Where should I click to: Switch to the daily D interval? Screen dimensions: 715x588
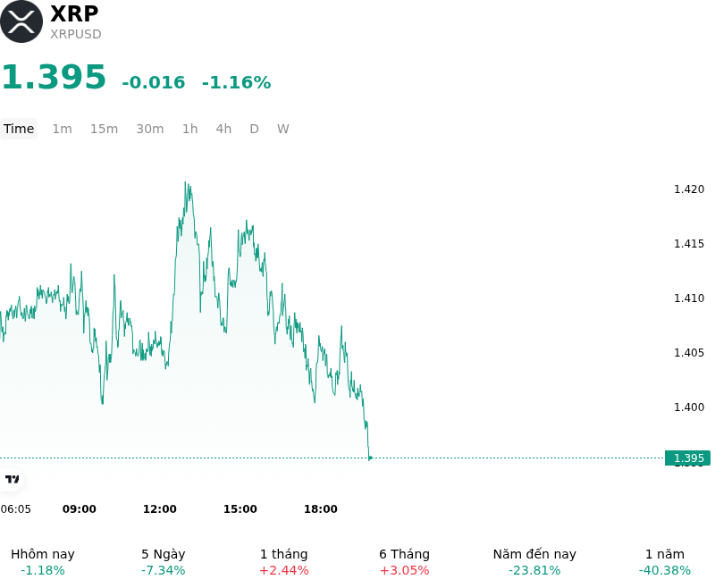click(x=255, y=129)
